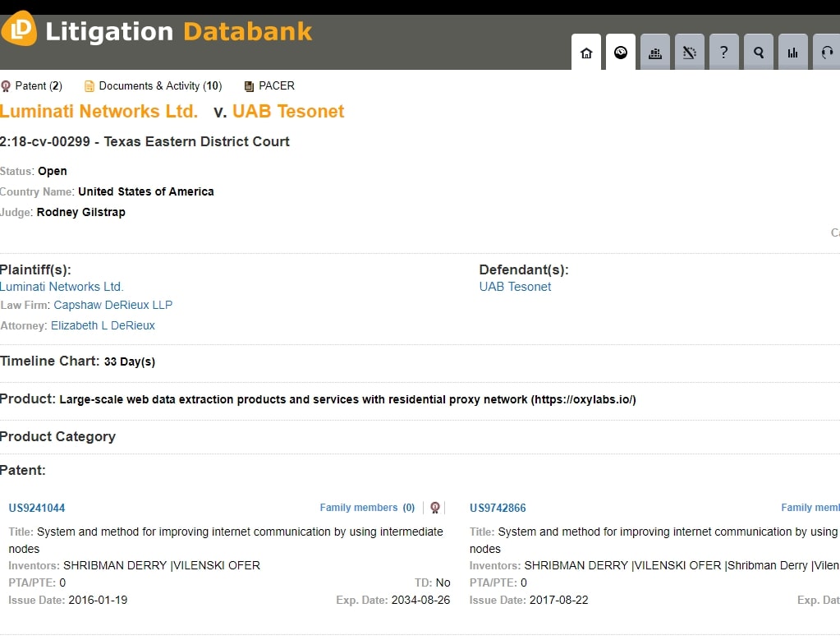Click the Product Category heading
The image size is (840, 640).
57,437
